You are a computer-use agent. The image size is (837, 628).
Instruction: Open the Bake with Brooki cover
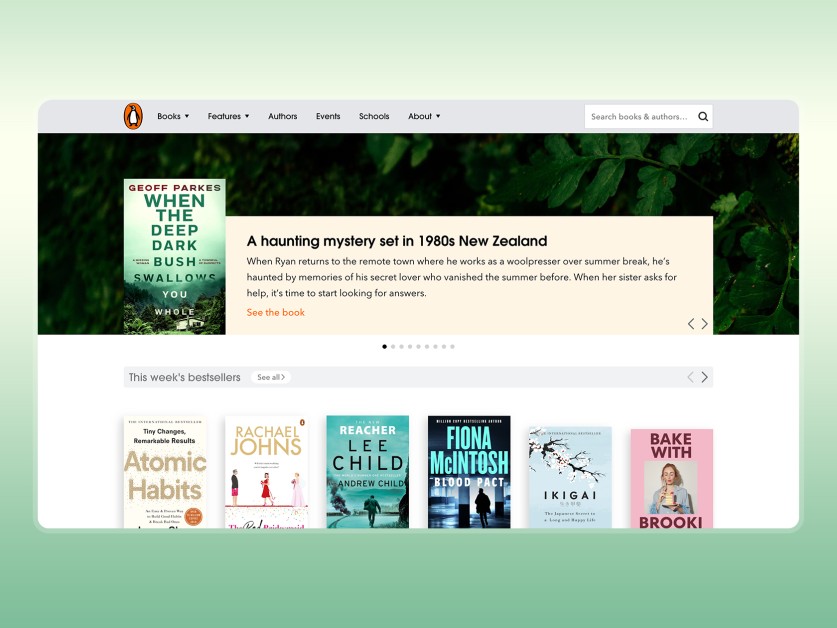(672, 478)
